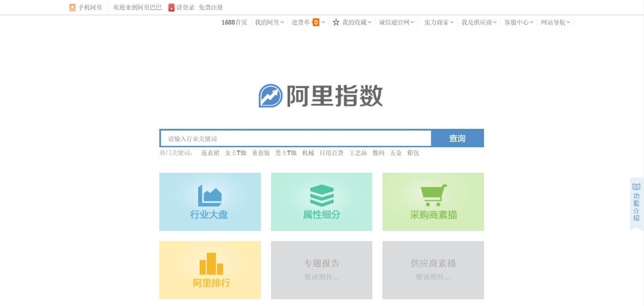Click the 阿里指数 chart logo
This screenshot has height=306, width=644.
pyautogui.click(x=270, y=96)
